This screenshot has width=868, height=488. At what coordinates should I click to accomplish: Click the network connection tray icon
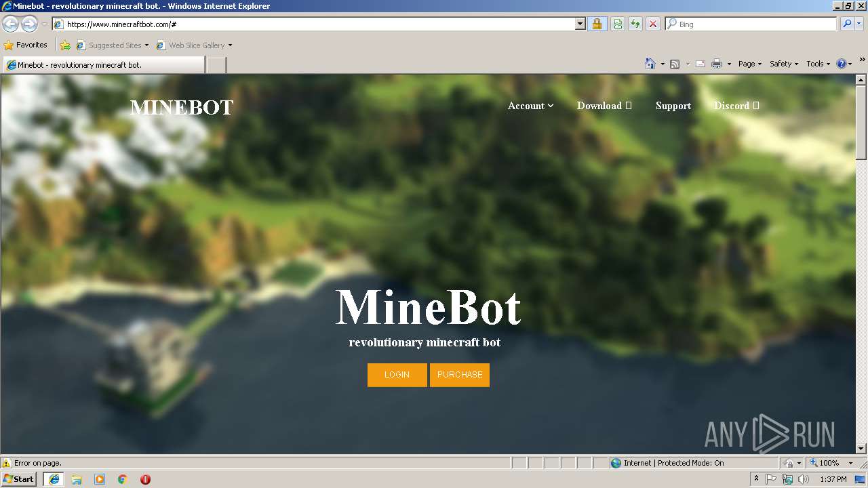[x=787, y=479]
